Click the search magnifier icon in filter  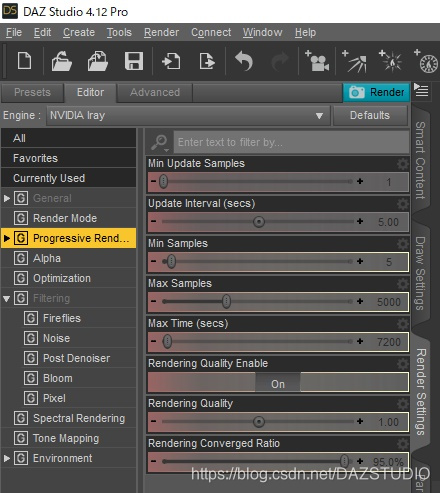tap(159, 142)
